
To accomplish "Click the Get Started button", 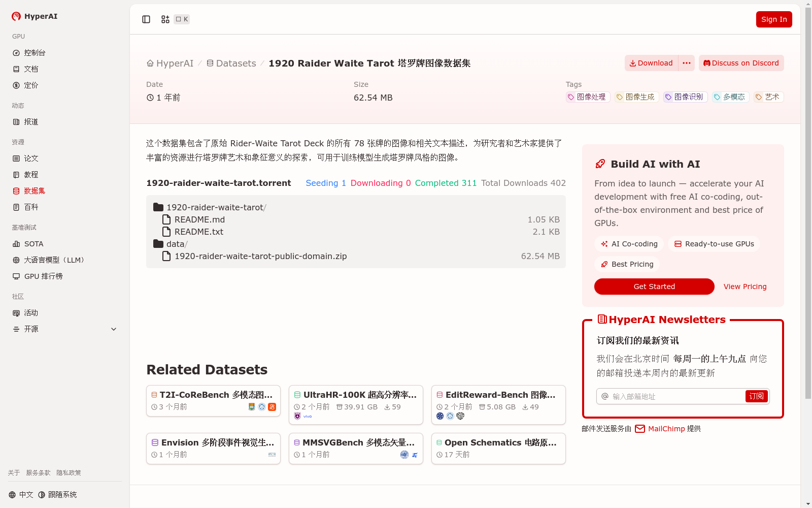I will (x=654, y=287).
